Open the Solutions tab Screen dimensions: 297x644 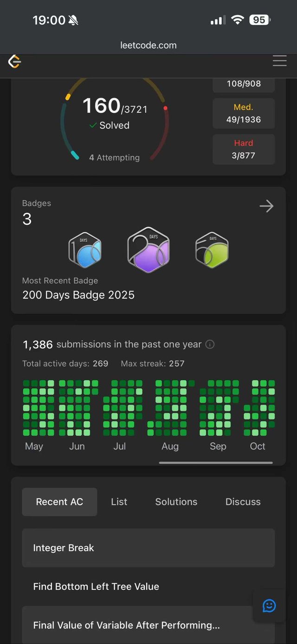[x=176, y=502]
